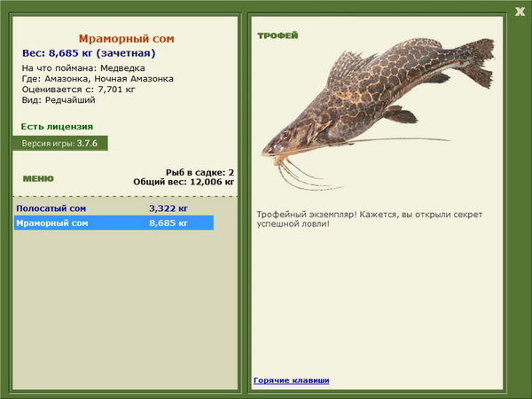Screen dimensions: 532x399
Task: Click the Версия игры 3.7.6 badge
Action: [60, 143]
